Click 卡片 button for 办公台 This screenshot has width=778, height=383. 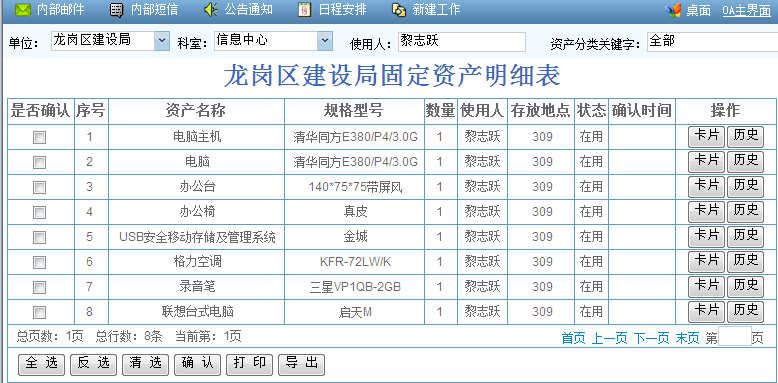tap(707, 187)
